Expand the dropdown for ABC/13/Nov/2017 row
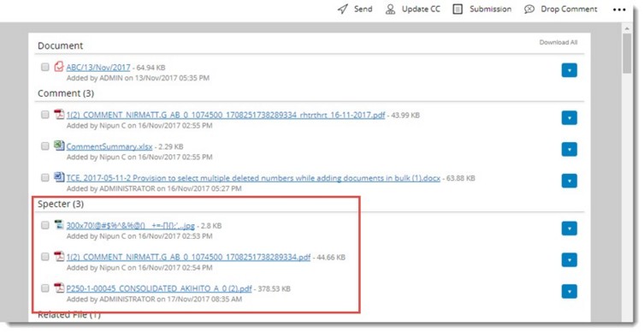The image size is (644, 333). (570, 70)
